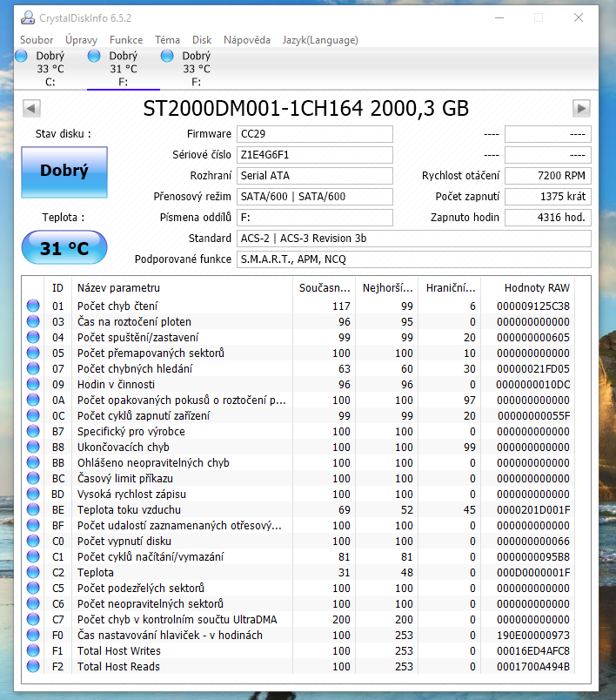Click the Hodnoty RAW column header
This screenshot has height=700, width=616.
click(527, 288)
